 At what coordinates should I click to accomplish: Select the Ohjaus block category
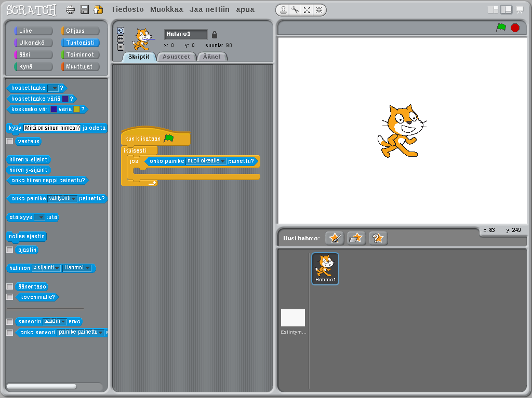(x=80, y=31)
